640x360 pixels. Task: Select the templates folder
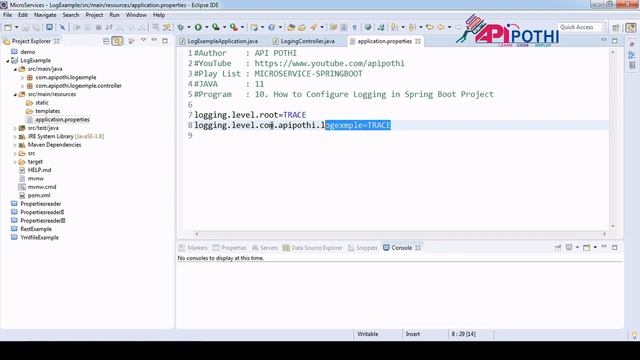tap(47, 111)
